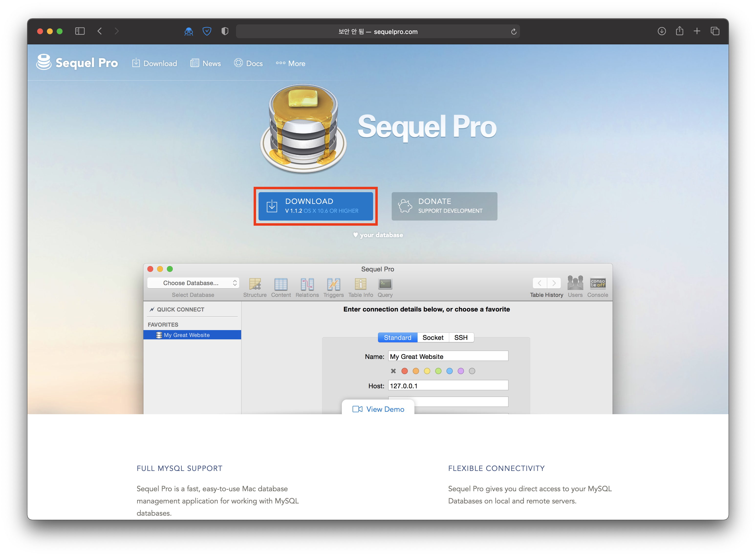Pick the green favorite color dot
Image resolution: width=756 pixels, height=556 pixels.
438,371
